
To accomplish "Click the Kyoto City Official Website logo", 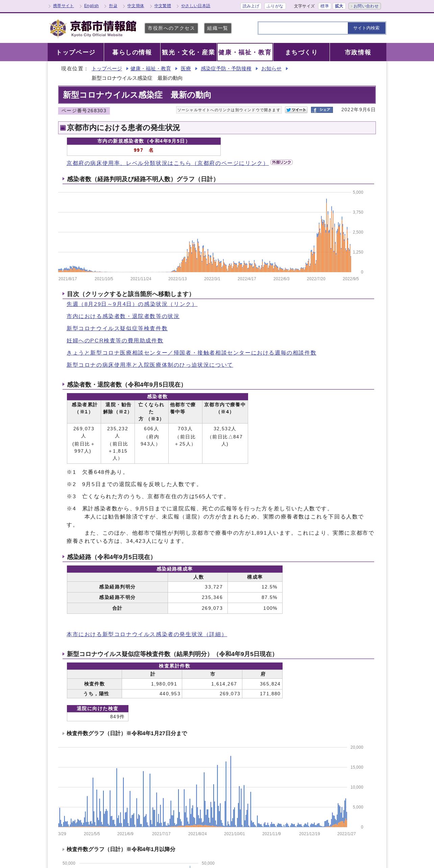I will coord(93,28).
